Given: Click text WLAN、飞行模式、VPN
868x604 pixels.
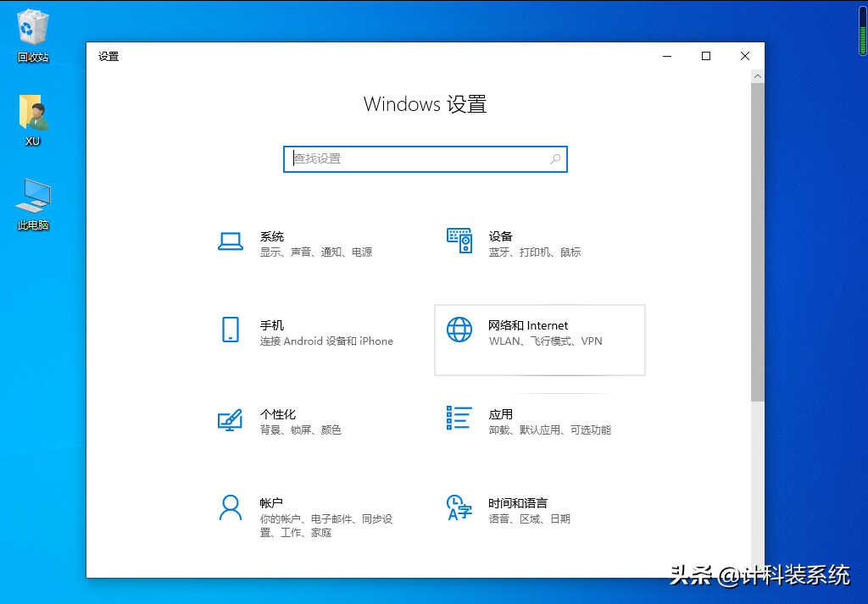Looking at the screenshot, I should [545, 341].
